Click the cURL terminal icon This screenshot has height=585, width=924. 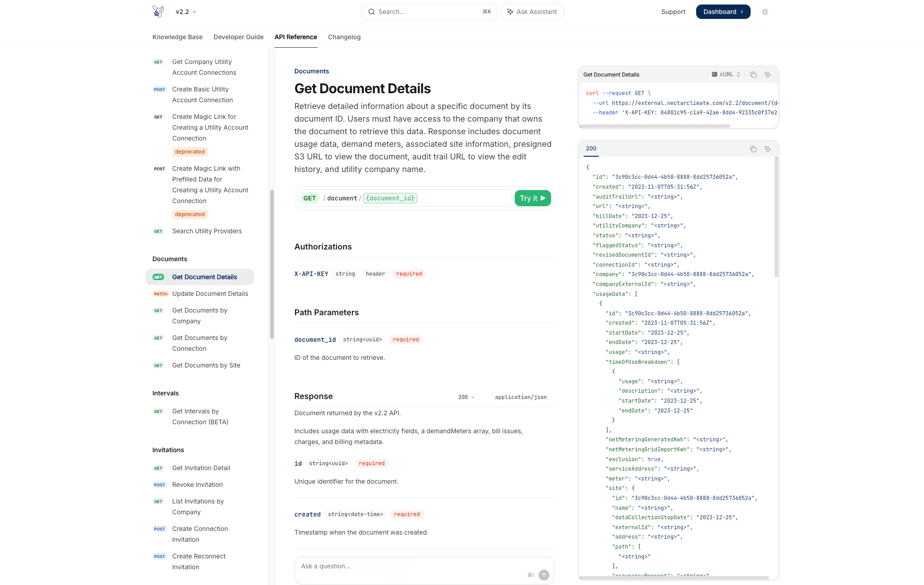tap(715, 74)
